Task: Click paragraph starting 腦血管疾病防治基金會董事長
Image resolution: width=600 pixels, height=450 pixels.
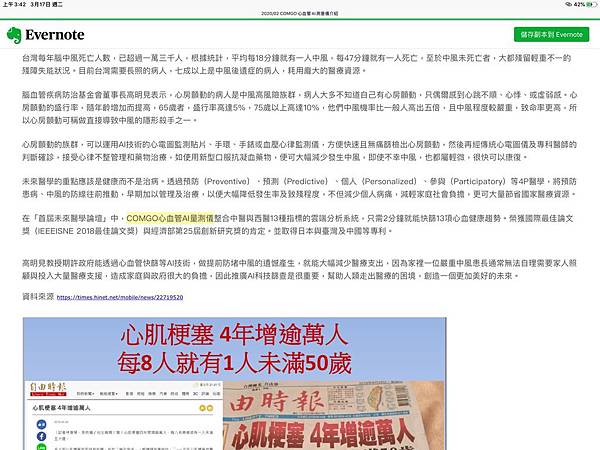Action: click(x=300, y=108)
